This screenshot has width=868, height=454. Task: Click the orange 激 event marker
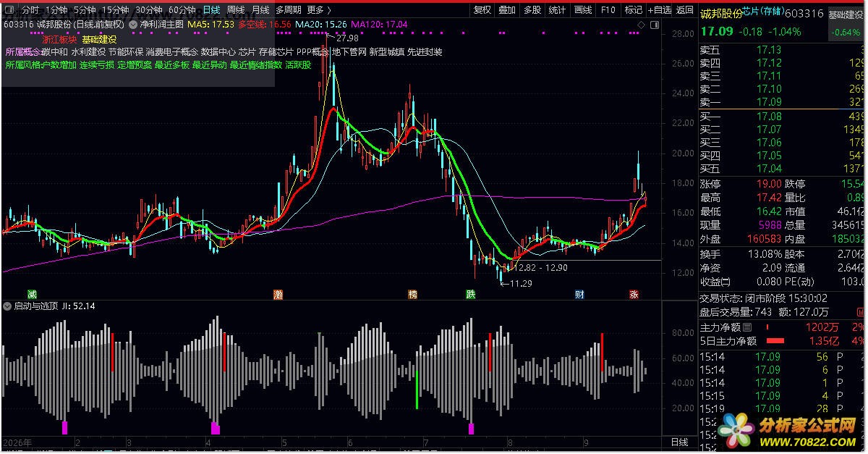[x=278, y=294]
